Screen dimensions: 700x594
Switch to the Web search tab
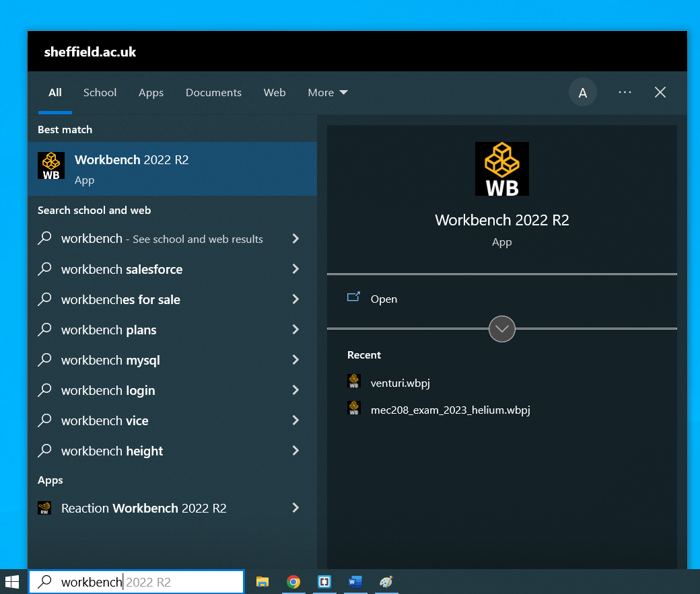[x=275, y=92]
